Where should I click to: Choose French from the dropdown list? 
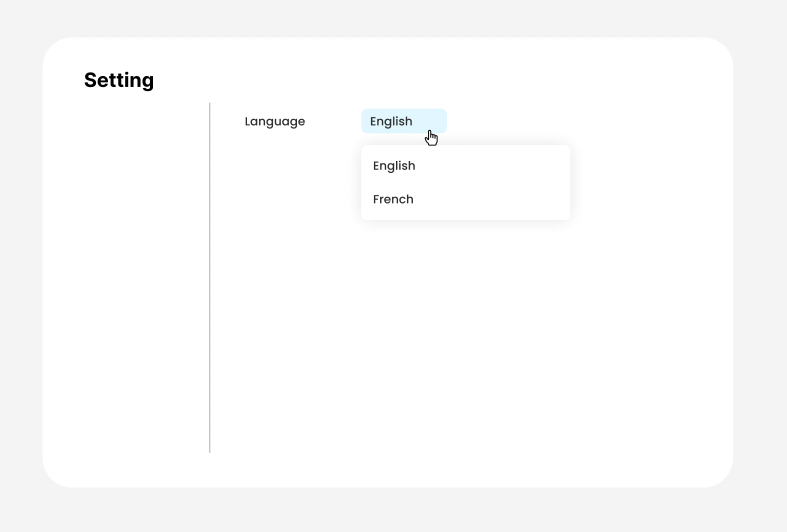click(x=465, y=199)
